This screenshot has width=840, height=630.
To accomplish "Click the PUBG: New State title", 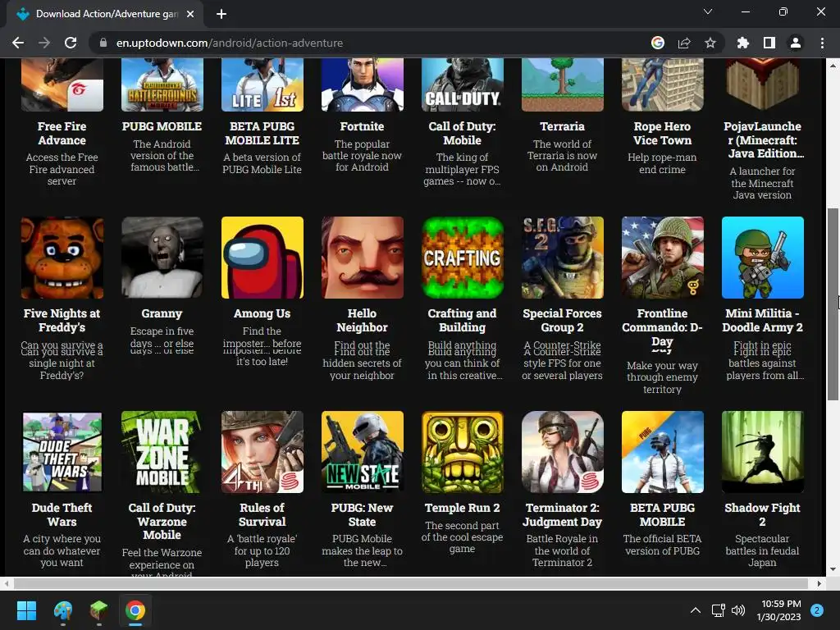I will [x=362, y=514].
